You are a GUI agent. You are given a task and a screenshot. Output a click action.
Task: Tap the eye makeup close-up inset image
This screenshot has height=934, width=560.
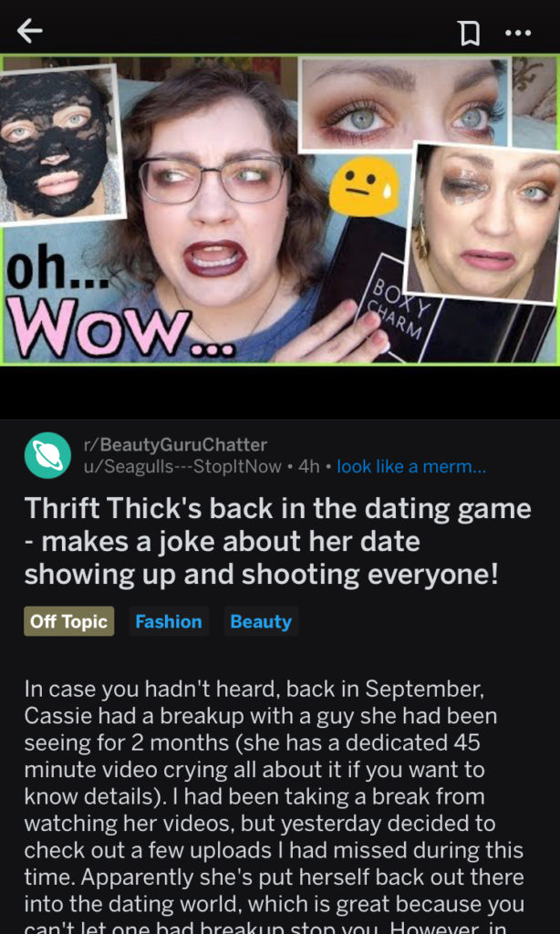click(405, 104)
